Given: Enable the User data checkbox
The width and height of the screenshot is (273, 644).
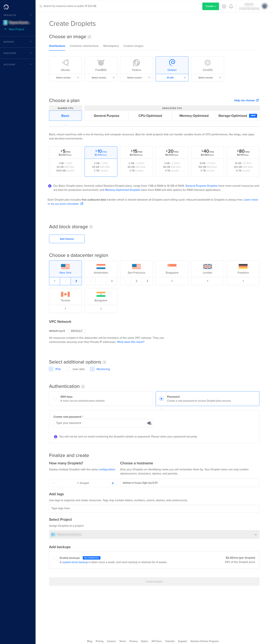Looking at the screenshot, I should tap(68, 369).
